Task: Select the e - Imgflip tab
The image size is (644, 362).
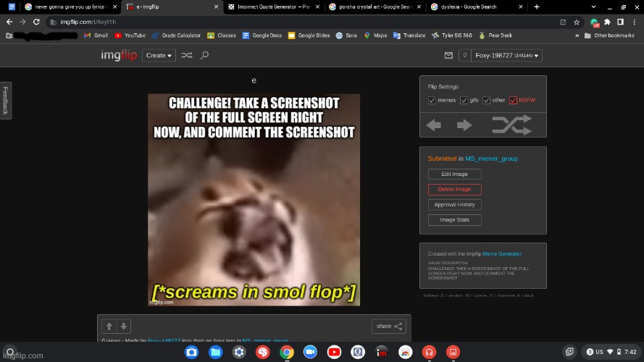Action: tap(172, 7)
